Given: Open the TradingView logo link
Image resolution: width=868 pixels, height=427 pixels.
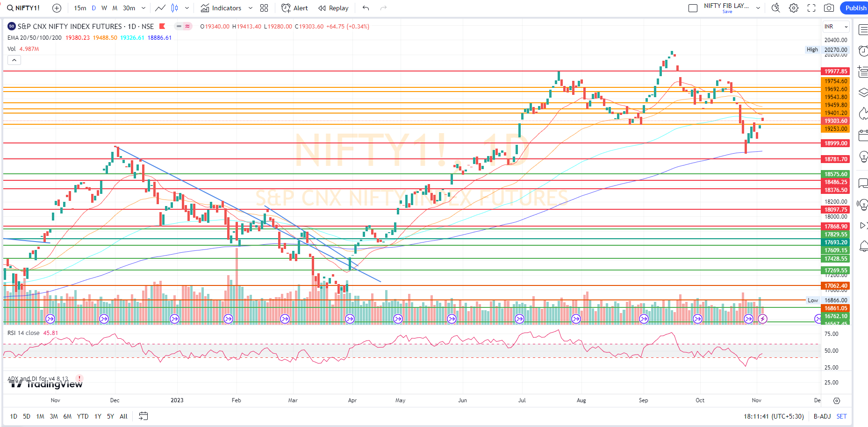Looking at the screenshot, I should point(46,384).
